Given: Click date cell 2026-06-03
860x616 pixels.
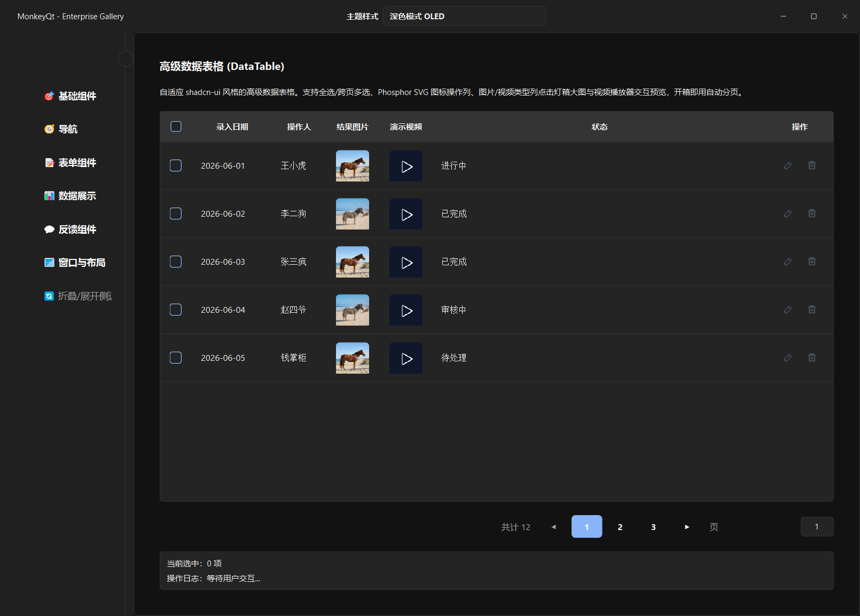Looking at the screenshot, I should (x=223, y=262).
